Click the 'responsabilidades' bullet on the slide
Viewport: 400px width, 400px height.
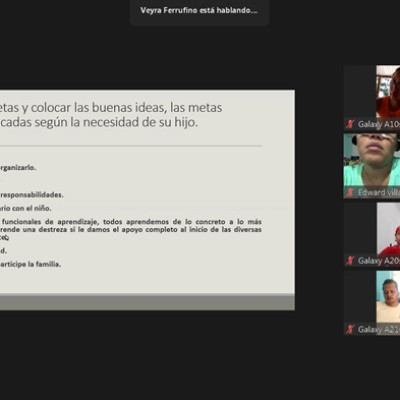(x=32, y=195)
